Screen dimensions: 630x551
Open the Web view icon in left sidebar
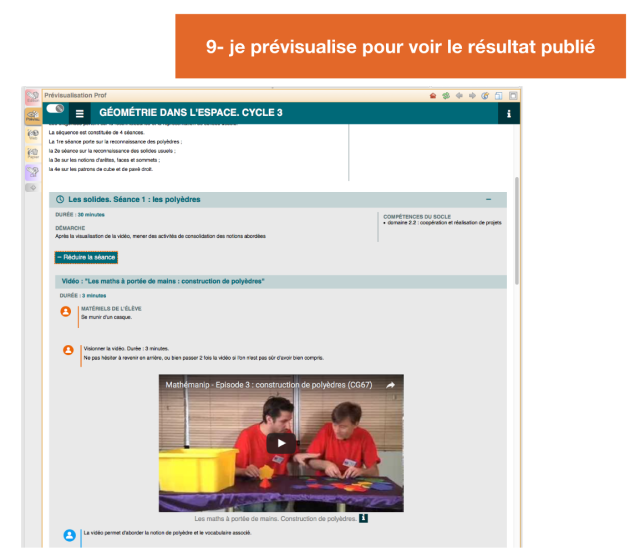(32, 134)
